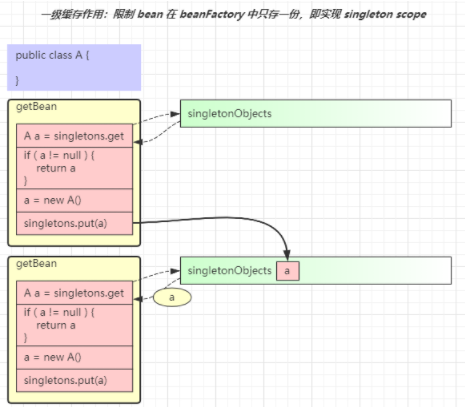Select the purple public class A block

coord(74,67)
